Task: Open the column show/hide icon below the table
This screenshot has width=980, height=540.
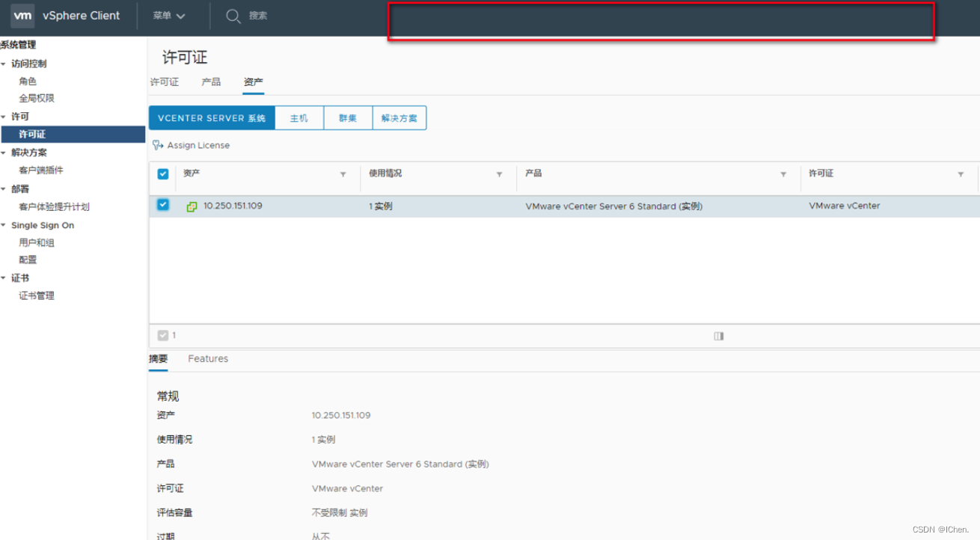Action: [x=718, y=336]
